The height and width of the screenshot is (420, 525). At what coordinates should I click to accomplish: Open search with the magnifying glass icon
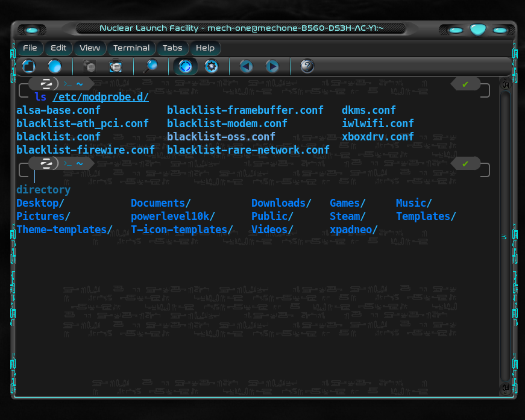pyautogui.click(x=149, y=66)
